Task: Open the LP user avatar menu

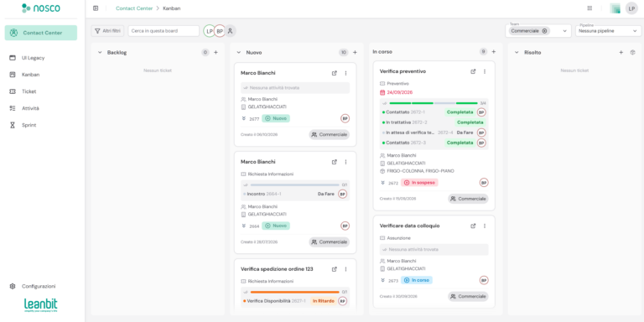Action: 631,8
